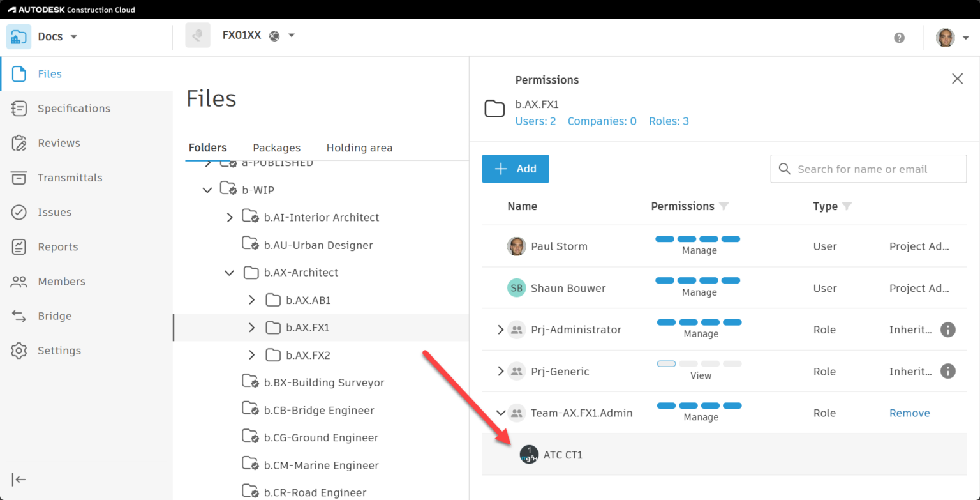Collapse the b.AX-Architect folder
The width and height of the screenshot is (980, 500).
[229, 273]
